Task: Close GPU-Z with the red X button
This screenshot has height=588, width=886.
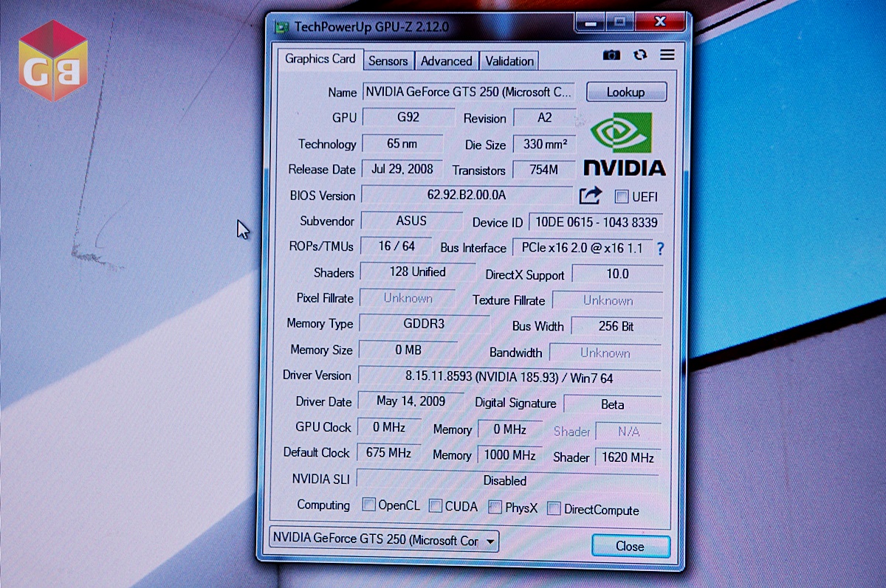Action: [659, 23]
